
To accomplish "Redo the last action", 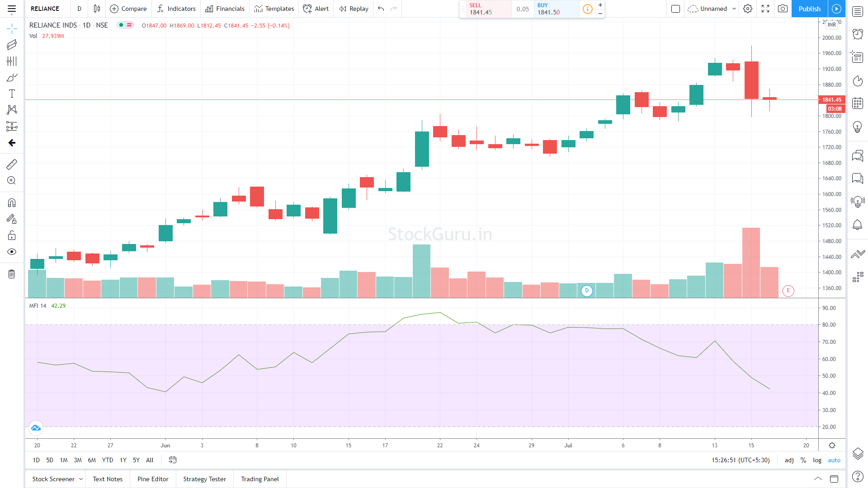I will coord(394,9).
